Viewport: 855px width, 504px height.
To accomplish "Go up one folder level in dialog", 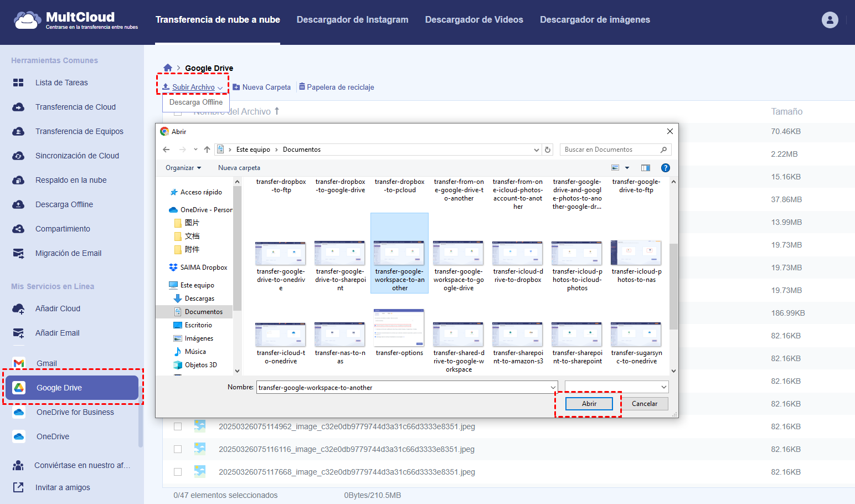I will point(207,150).
